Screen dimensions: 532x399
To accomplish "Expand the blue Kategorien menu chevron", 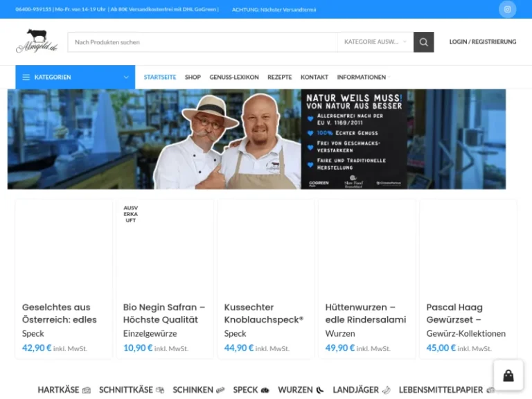I will click(126, 77).
